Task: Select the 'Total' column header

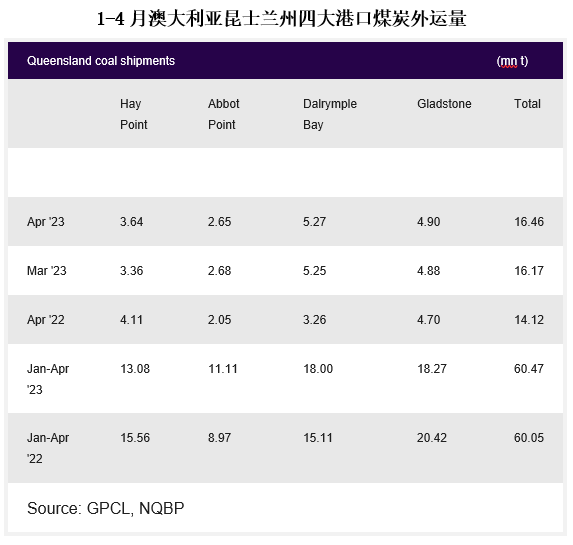Action: (x=527, y=104)
